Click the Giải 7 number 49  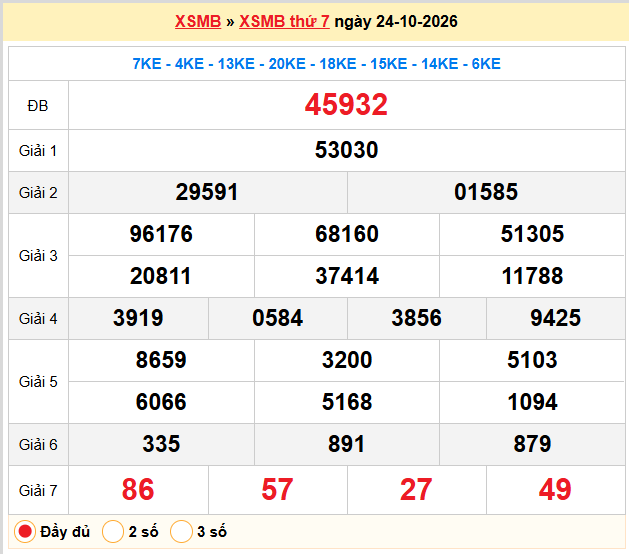point(555,490)
